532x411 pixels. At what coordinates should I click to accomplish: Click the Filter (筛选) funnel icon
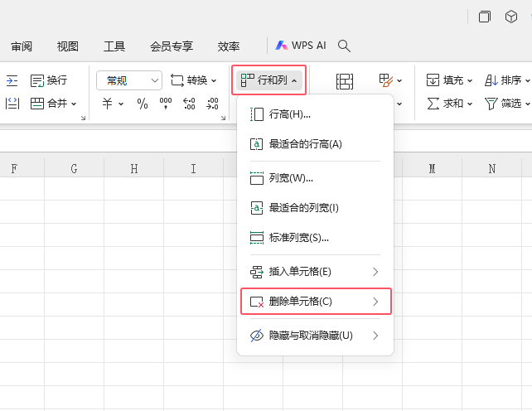[491, 104]
